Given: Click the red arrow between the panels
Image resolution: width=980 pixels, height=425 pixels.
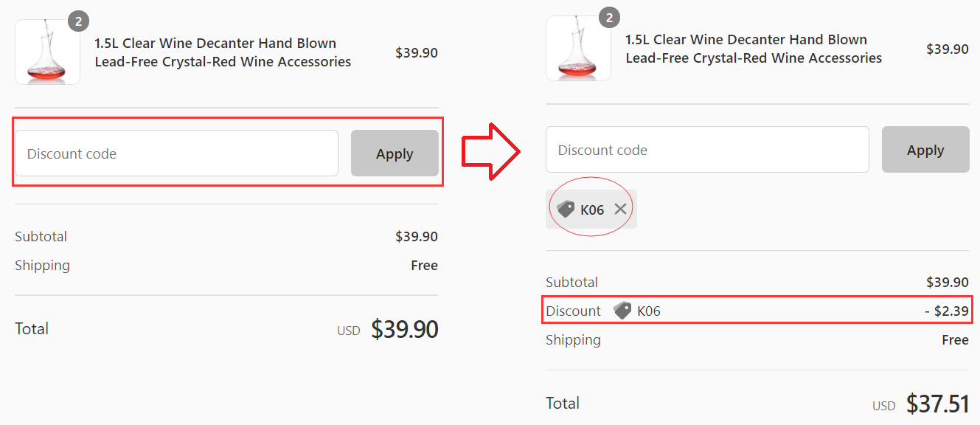Looking at the screenshot, I should coord(491,151).
